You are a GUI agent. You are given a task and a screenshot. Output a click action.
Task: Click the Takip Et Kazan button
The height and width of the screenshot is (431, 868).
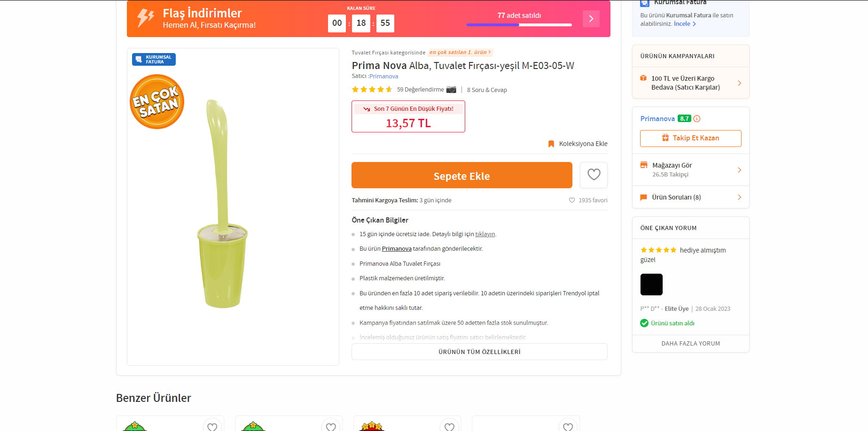coord(691,138)
